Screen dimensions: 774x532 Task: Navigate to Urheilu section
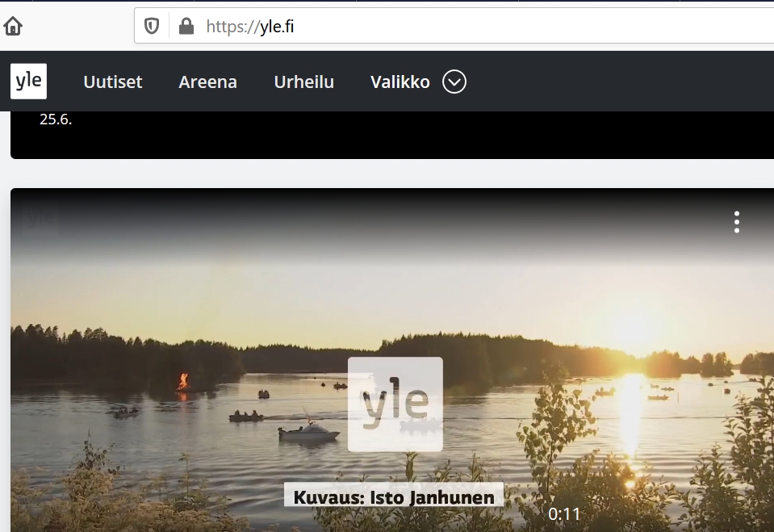303,82
